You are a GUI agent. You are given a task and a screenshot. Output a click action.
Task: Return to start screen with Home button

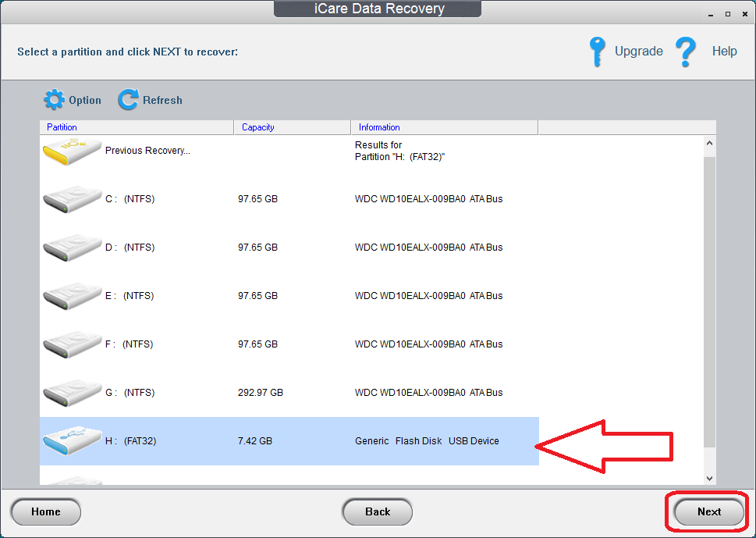pyautogui.click(x=45, y=511)
